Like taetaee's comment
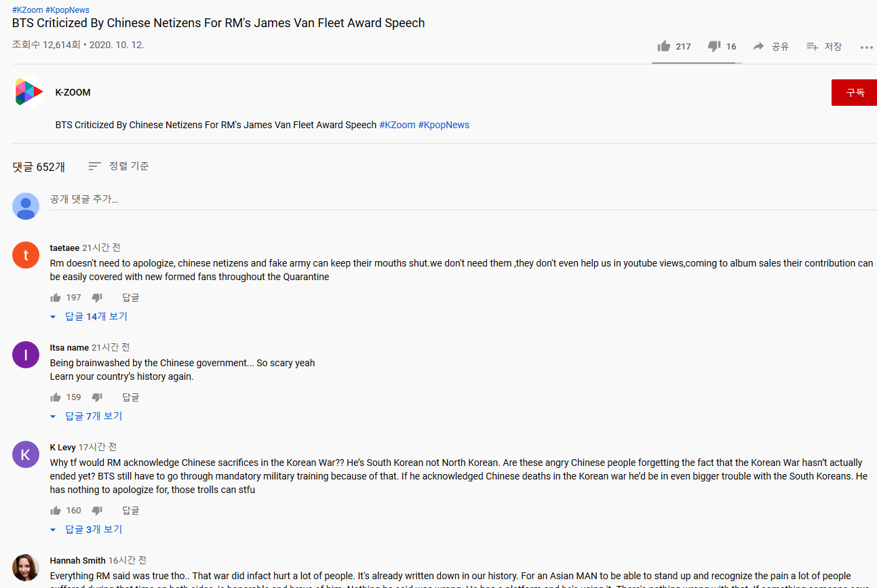 (x=56, y=297)
